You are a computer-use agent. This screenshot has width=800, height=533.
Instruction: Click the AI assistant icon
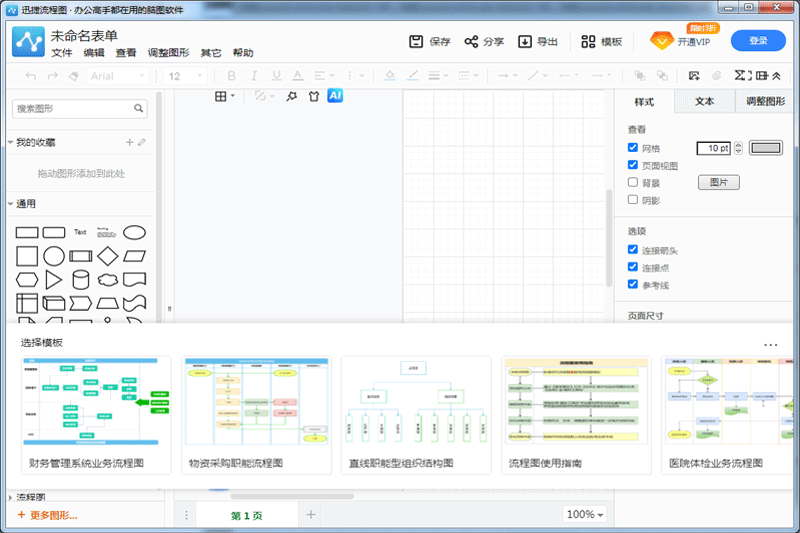tap(336, 95)
